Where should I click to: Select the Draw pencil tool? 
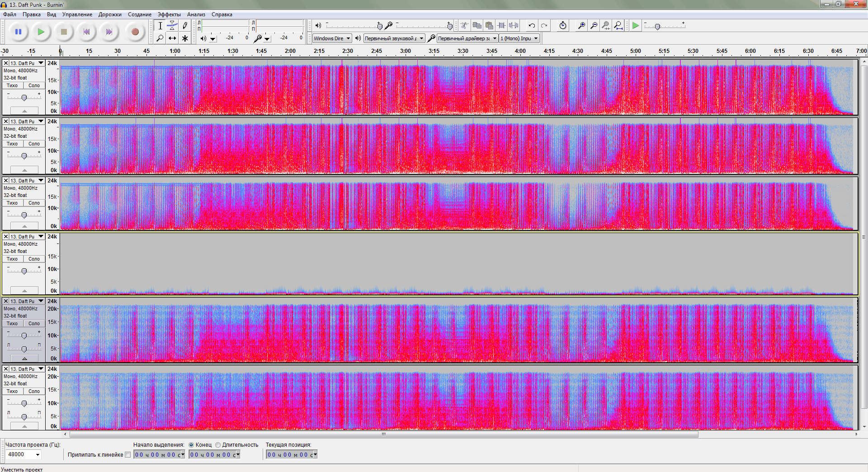(184, 26)
